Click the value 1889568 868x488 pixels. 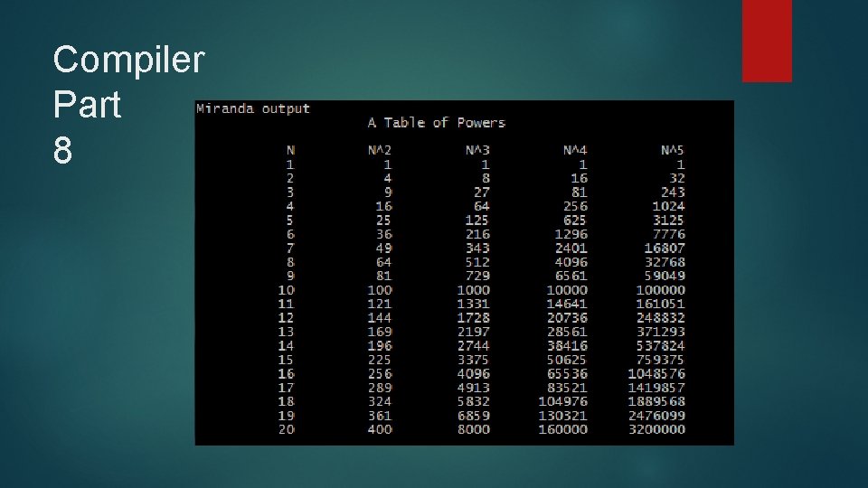[x=656, y=401]
